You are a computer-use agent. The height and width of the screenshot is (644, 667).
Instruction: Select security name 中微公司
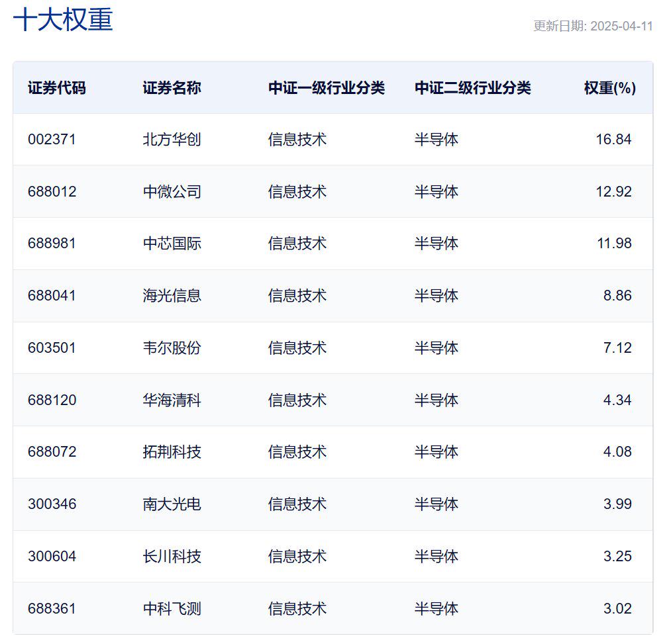(x=172, y=192)
